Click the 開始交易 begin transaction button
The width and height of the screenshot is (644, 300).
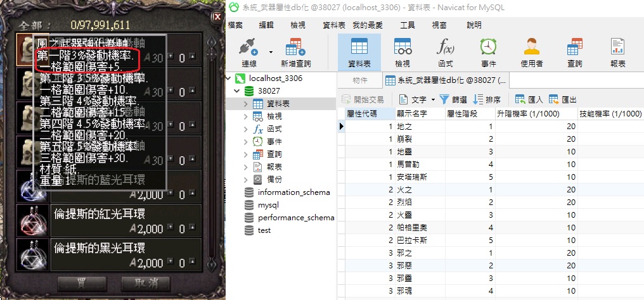tap(363, 99)
